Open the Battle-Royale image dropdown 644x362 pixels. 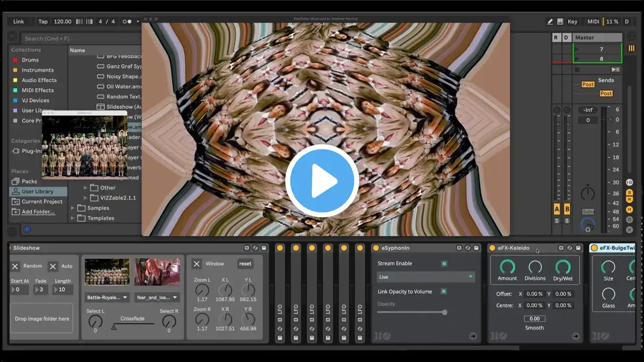107,297
